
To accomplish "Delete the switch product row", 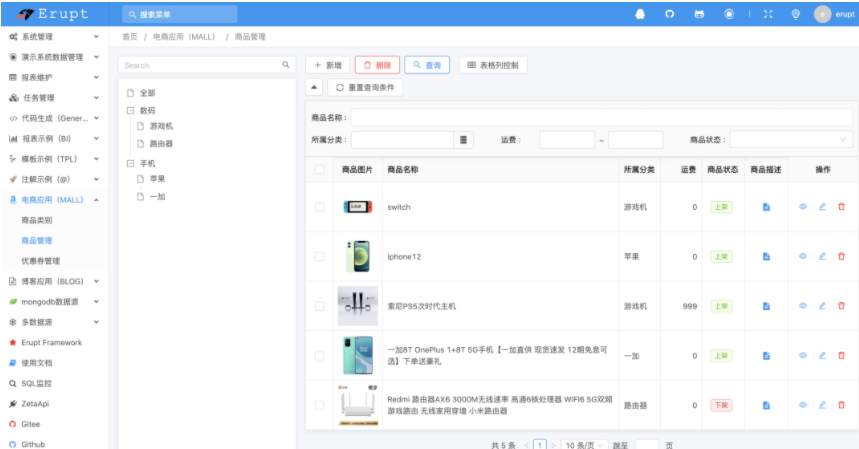I will point(841,206).
